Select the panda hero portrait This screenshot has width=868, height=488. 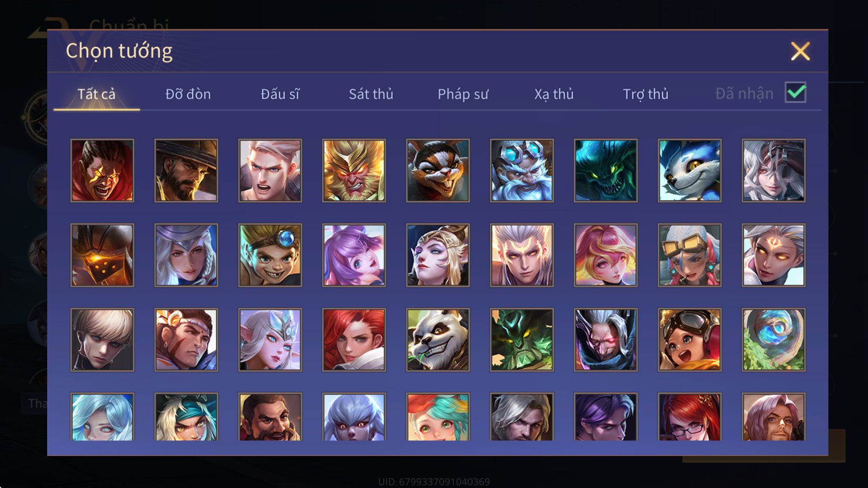pyautogui.click(x=438, y=340)
